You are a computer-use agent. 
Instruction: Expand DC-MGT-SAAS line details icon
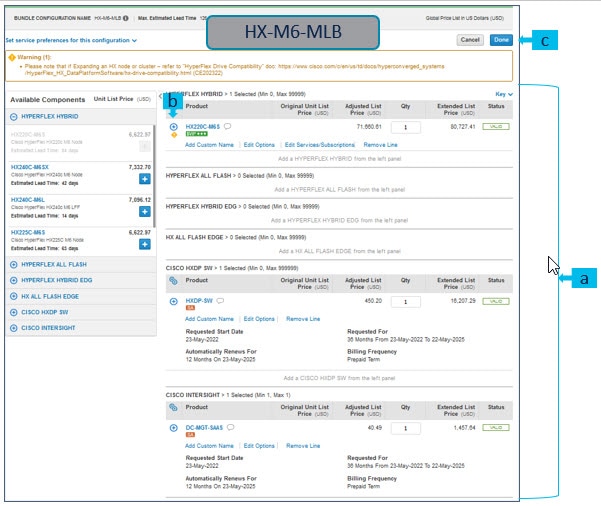tap(174, 428)
